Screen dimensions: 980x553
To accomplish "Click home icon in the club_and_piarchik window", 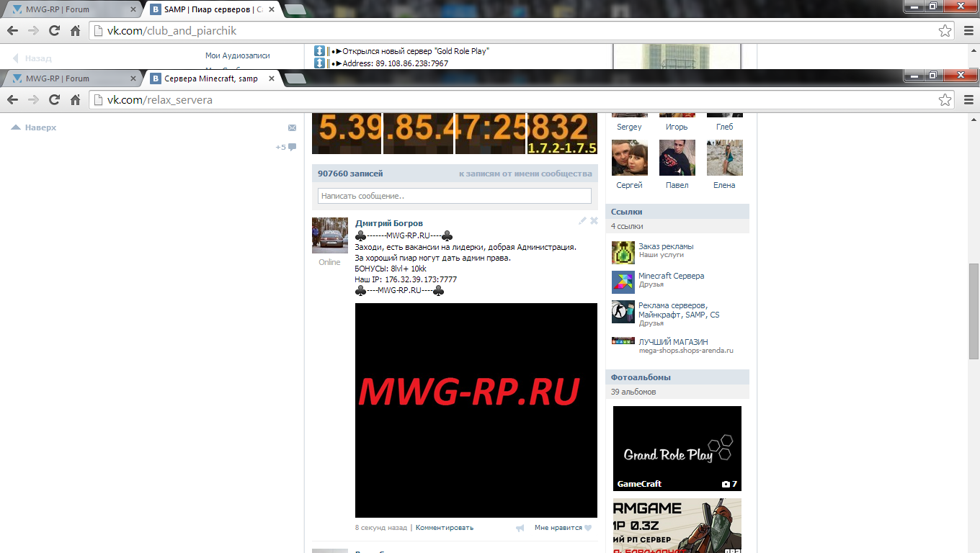I will (x=75, y=31).
